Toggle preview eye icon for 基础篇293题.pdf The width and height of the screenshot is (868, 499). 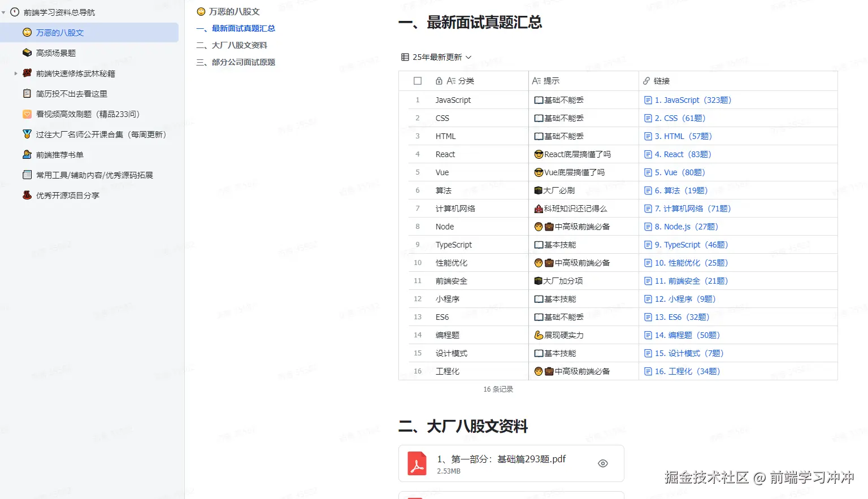[x=603, y=463]
